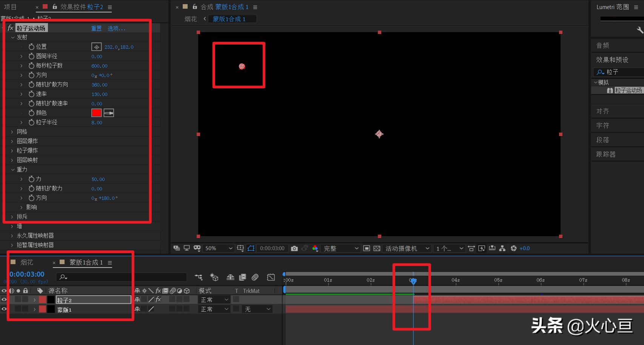Take a snapshot with camera icon
This screenshot has height=345, width=644.
[294, 248]
